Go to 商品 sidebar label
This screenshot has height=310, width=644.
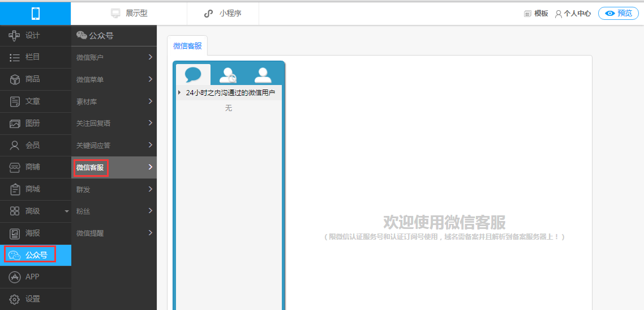32,79
